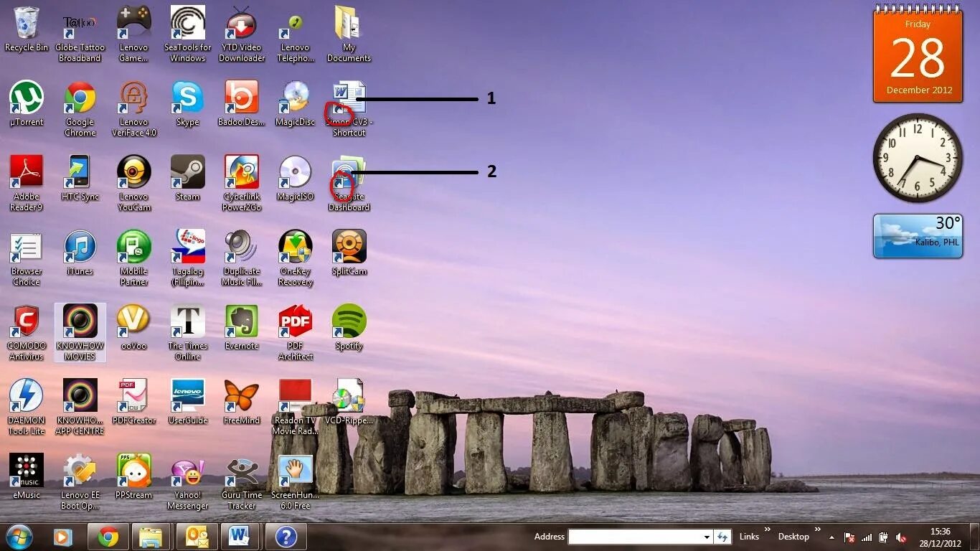Select the Readon TV Movie Radio icon
Screen dimensions: 980x551
pyautogui.click(x=295, y=396)
